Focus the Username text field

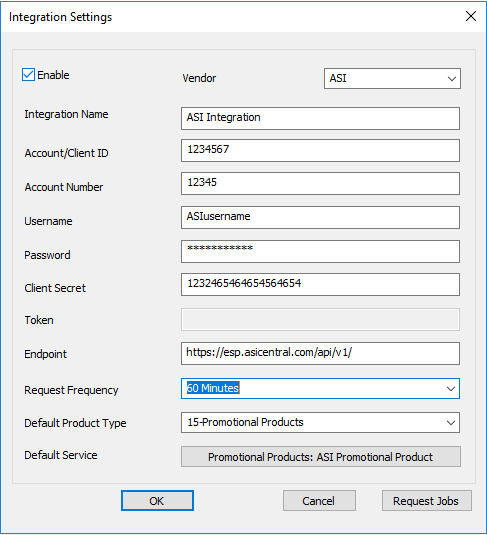320,217
